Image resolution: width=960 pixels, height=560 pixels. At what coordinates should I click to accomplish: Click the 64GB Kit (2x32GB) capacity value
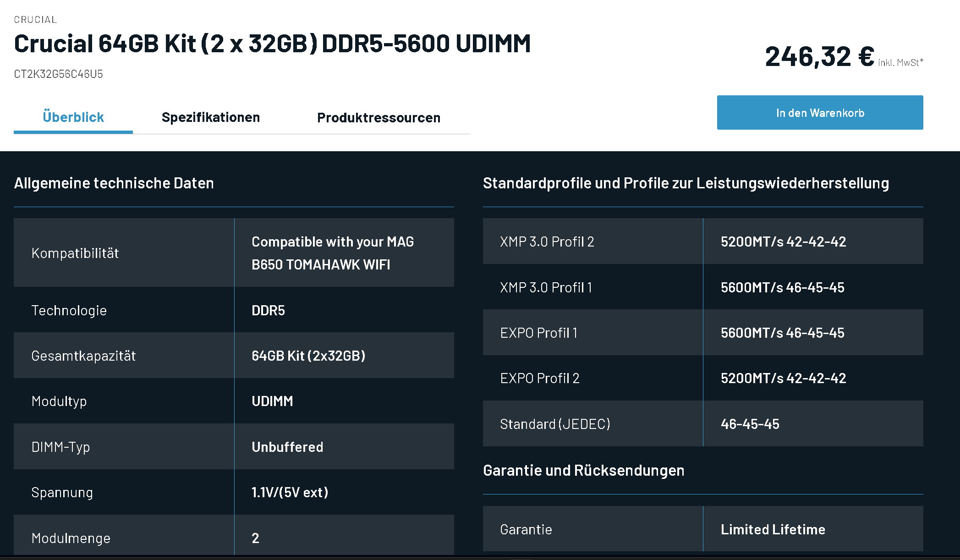tap(308, 356)
